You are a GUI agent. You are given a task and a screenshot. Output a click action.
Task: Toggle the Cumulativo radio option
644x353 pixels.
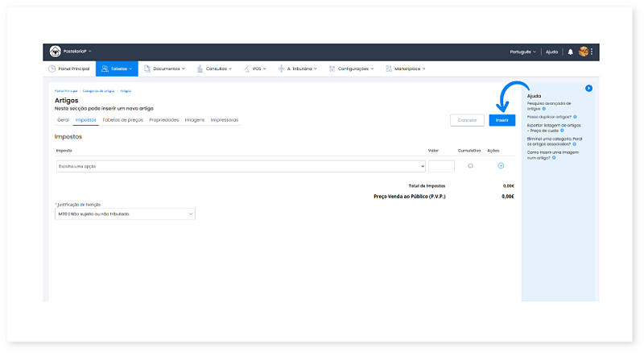pyautogui.click(x=470, y=166)
